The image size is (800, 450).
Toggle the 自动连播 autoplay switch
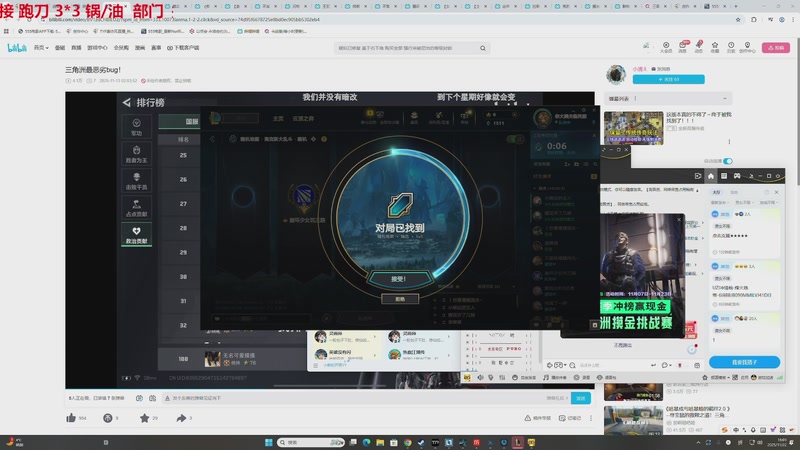click(x=728, y=161)
